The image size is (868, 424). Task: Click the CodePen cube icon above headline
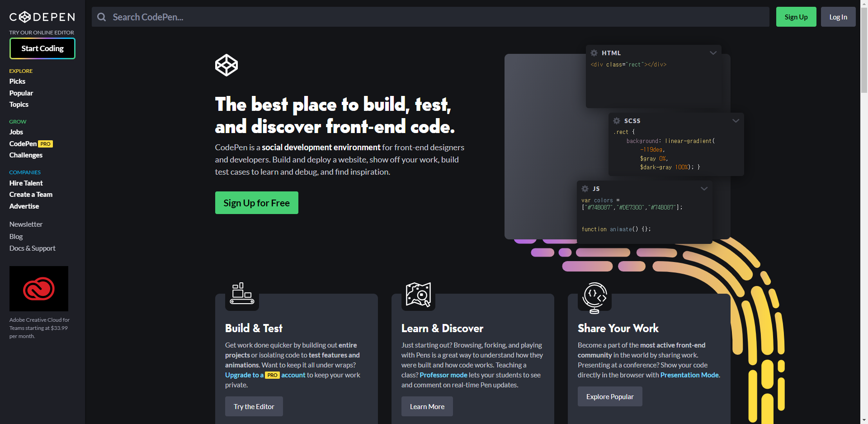pos(226,65)
